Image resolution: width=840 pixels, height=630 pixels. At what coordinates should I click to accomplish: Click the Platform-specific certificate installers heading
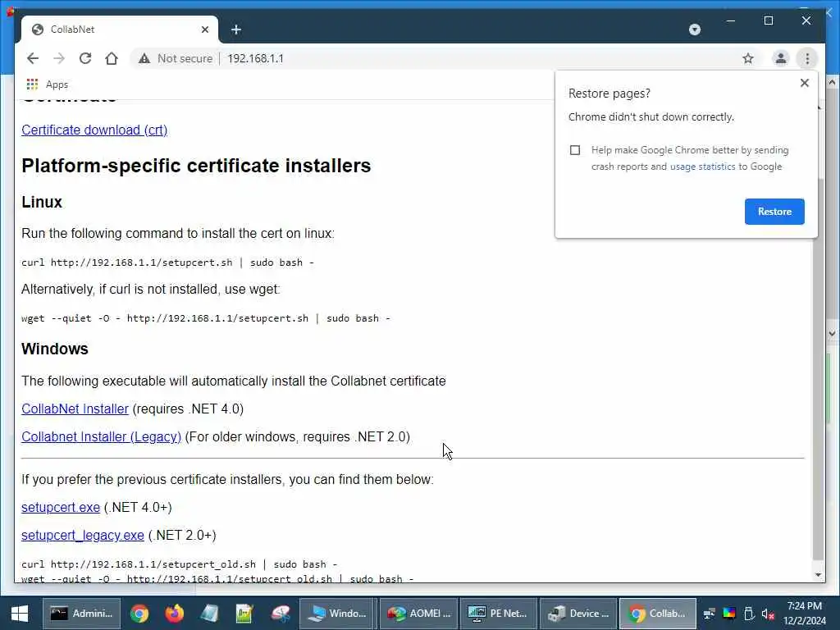[x=196, y=166]
